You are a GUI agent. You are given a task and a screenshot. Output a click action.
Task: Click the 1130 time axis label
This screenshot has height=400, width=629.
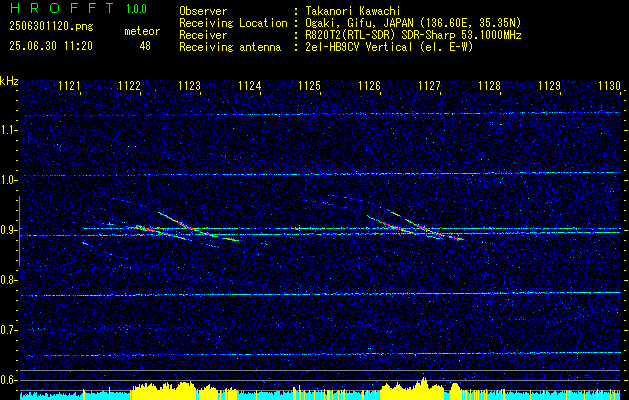(x=609, y=86)
